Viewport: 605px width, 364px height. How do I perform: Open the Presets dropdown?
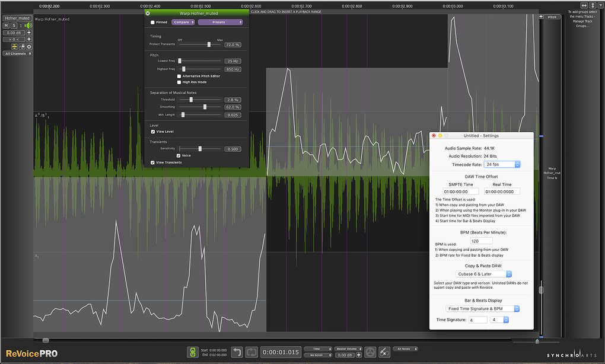click(x=220, y=23)
